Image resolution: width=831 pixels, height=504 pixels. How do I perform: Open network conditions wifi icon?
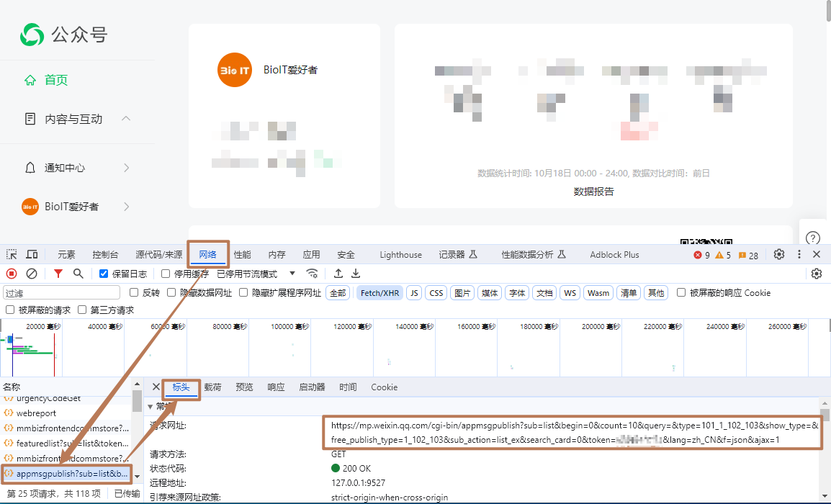tap(312, 274)
